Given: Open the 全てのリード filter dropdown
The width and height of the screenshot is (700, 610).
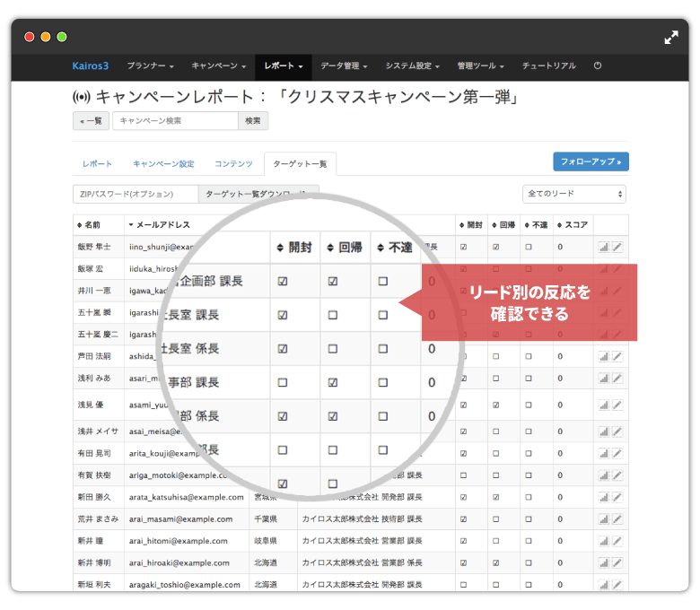Looking at the screenshot, I should tap(573, 194).
